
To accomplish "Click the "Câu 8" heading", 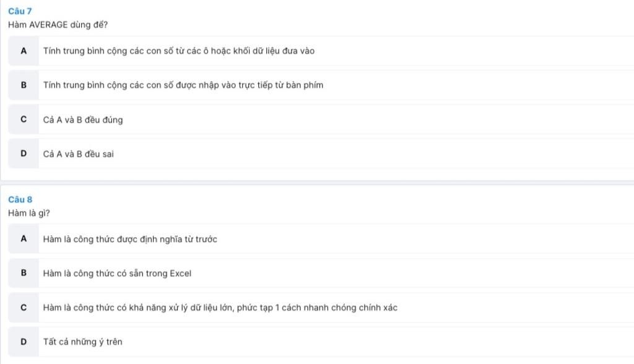I will click(x=20, y=199).
